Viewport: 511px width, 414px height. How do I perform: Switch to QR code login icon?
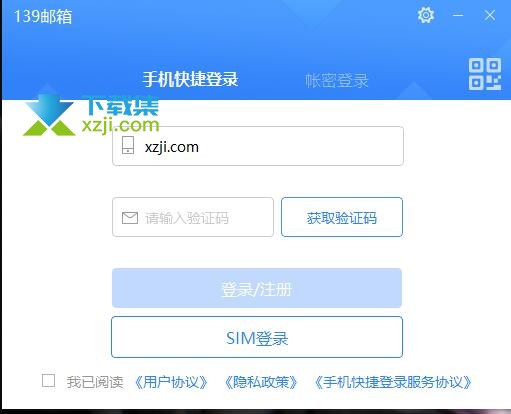click(485, 74)
